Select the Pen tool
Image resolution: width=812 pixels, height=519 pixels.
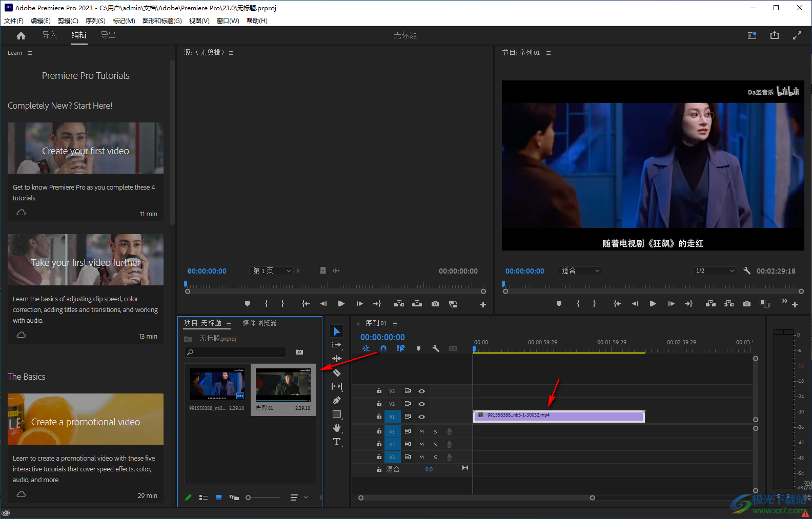tap(337, 400)
